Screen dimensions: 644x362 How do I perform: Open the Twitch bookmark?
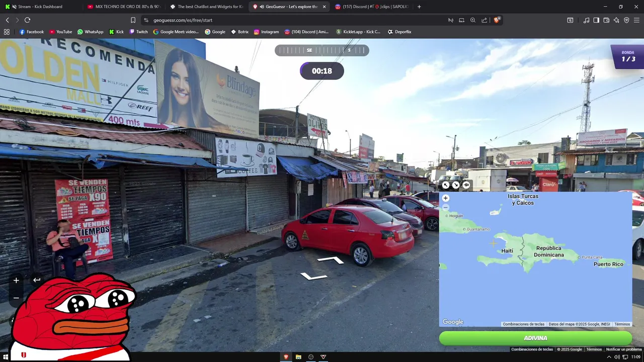138,32
